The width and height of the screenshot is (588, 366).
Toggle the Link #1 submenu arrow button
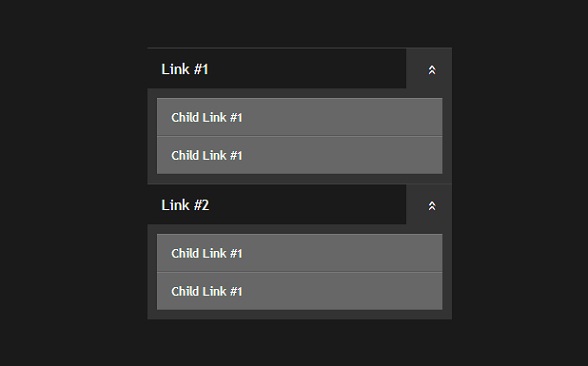click(429, 69)
